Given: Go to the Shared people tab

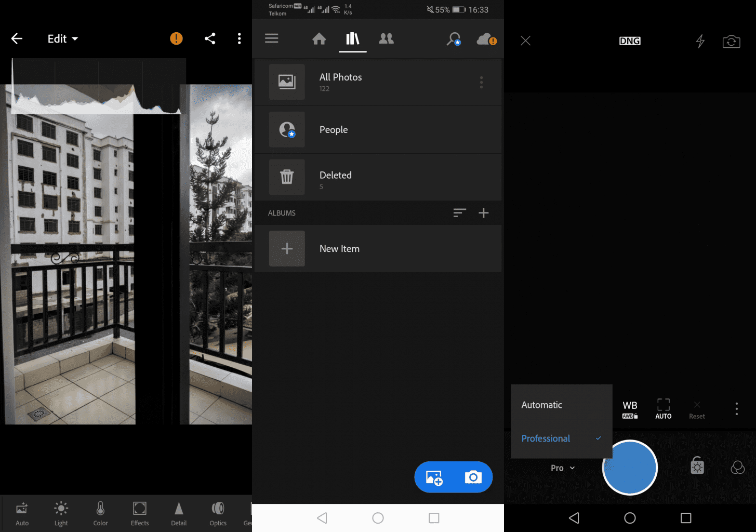Looking at the screenshot, I should tap(386, 38).
